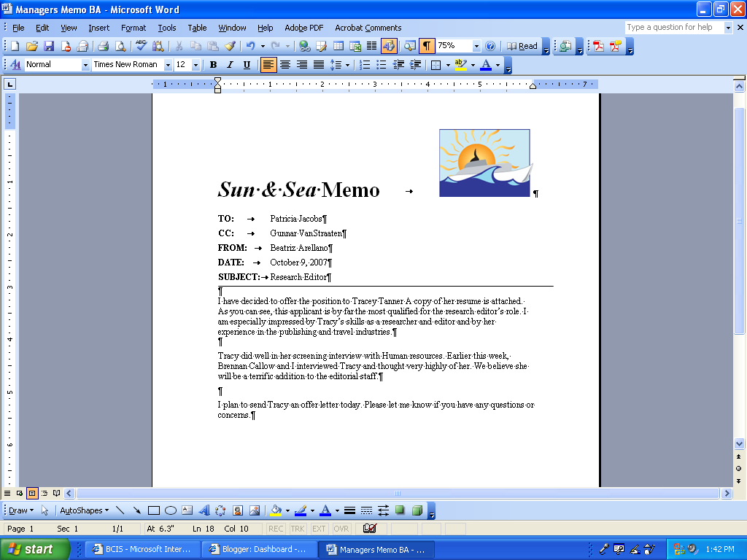Toggle Align Left
This screenshot has width=747, height=560.
pyautogui.click(x=268, y=65)
